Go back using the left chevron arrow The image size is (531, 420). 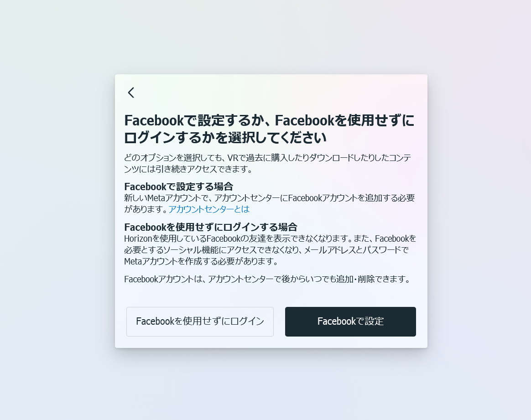pyautogui.click(x=131, y=93)
